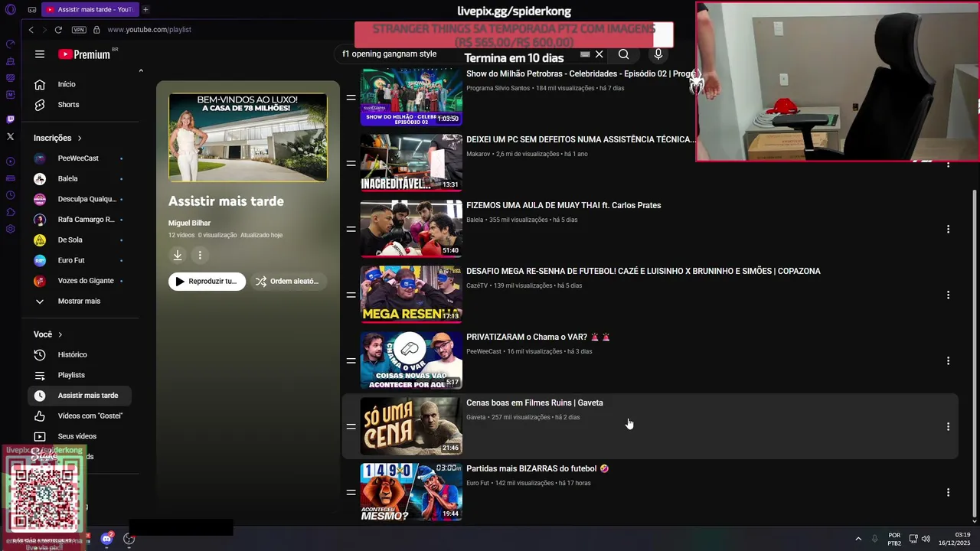Open the Show do Milhão video thumbnail

click(x=411, y=97)
